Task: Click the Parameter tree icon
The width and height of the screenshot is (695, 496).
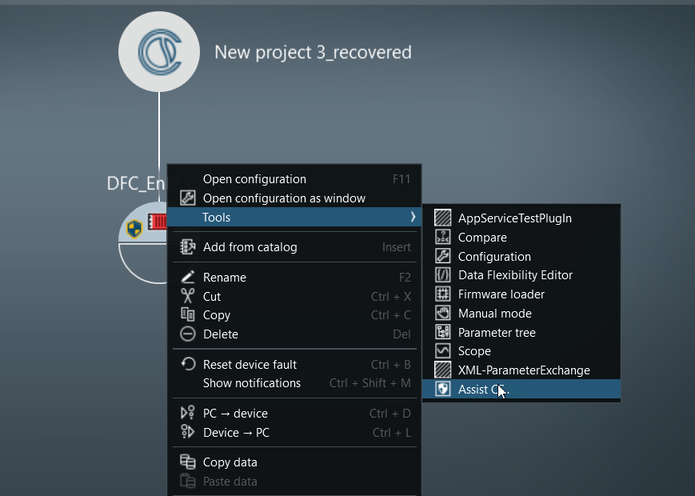Action: click(x=442, y=332)
